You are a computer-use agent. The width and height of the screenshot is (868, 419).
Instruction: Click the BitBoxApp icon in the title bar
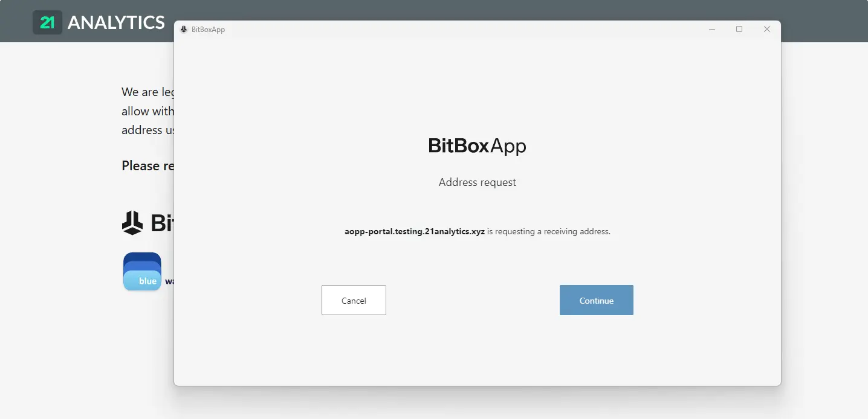point(183,28)
